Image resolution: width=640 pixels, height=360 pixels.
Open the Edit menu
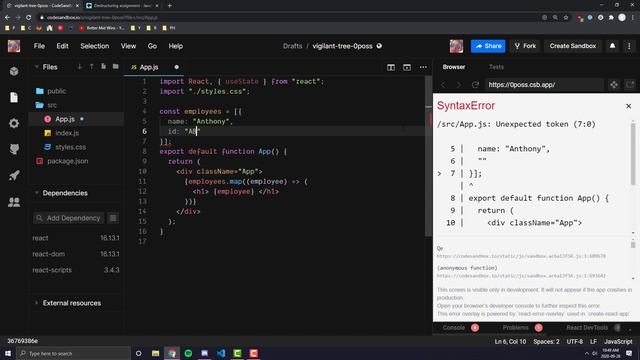(62, 46)
